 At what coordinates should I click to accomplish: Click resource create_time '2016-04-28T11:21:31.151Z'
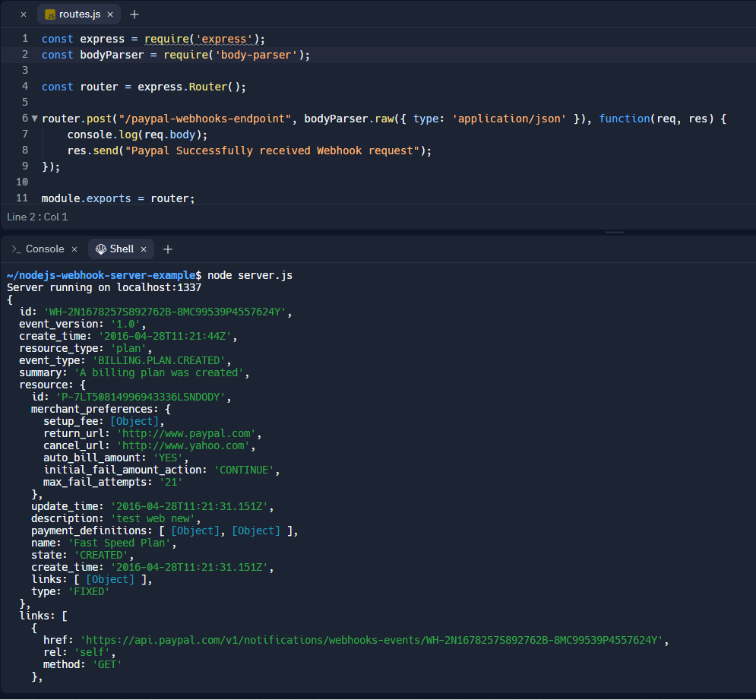click(189, 567)
